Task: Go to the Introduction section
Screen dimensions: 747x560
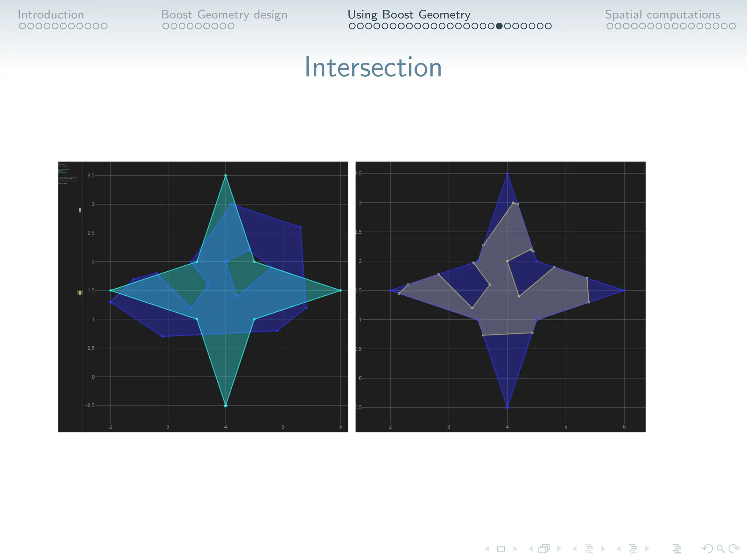Action: pyautogui.click(x=51, y=15)
